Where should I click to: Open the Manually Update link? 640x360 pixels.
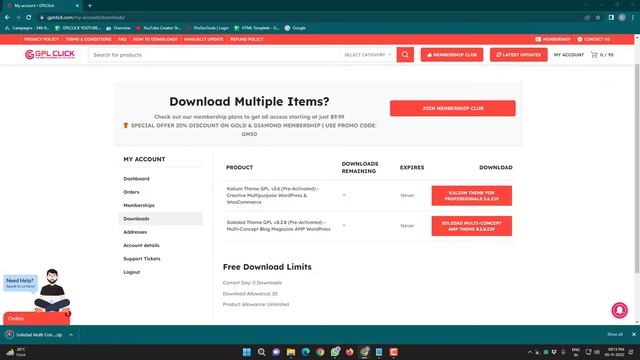pyautogui.click(x=204, y=39)
